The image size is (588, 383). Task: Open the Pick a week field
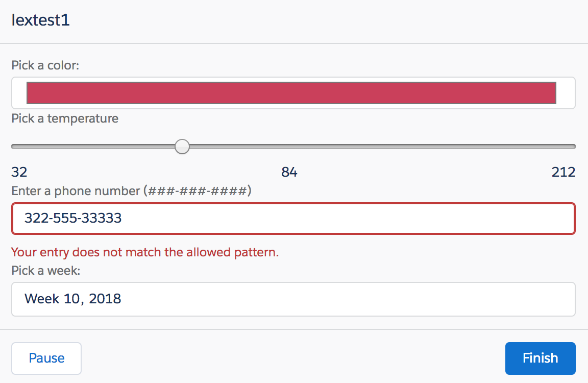(293, 299)
